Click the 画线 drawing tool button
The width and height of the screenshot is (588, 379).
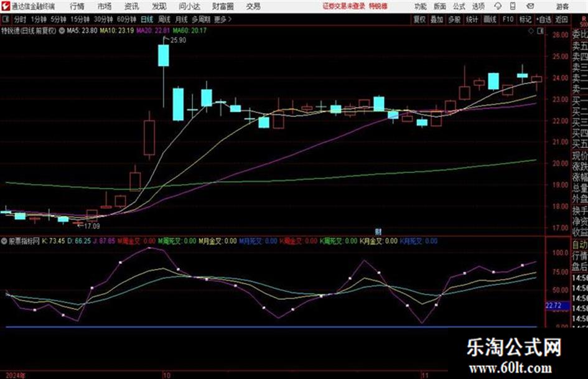(490, 19)
